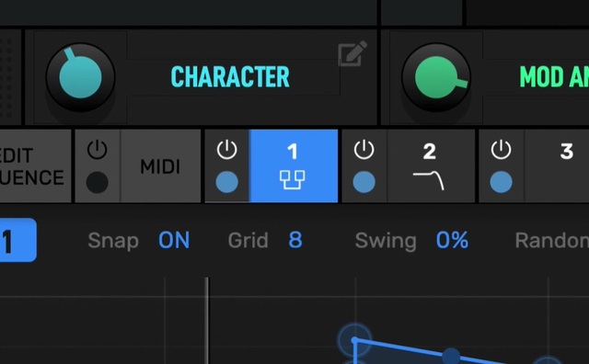This screenshot has width=589, height=364.
Task: Open the Grid value 8 selector
Action: coord(295,240)
